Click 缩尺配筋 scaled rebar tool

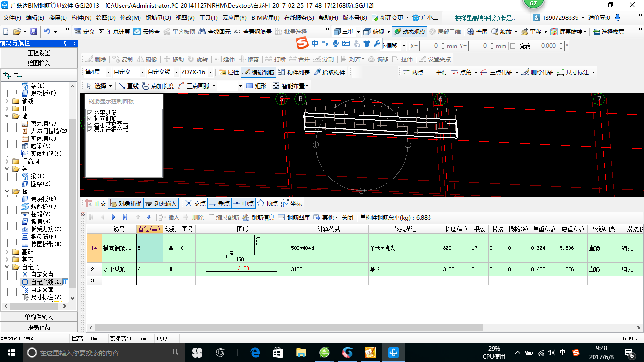tap(223, 217)
